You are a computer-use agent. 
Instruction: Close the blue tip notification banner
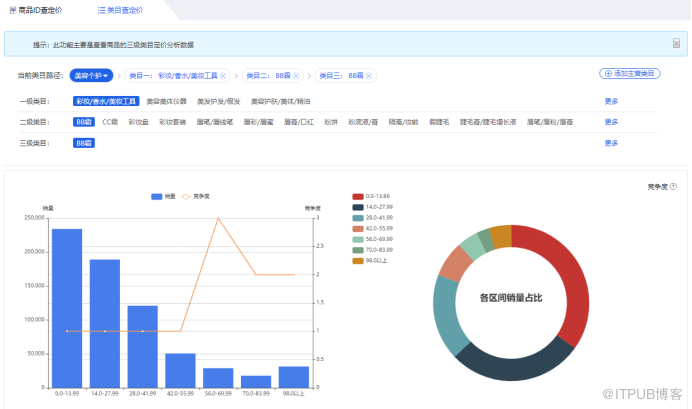pos(677,43)
